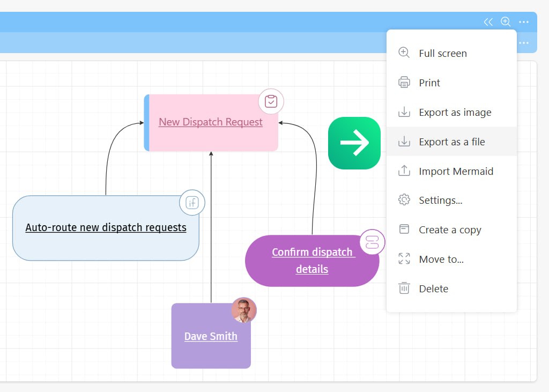549x392 pixels.
Task: Choose Create a copy
Action: click(x=451, y=230)
